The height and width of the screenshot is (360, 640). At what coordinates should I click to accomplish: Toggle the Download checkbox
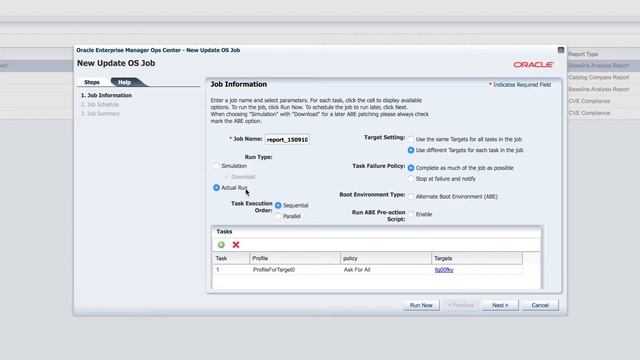[x=227, y=177]
